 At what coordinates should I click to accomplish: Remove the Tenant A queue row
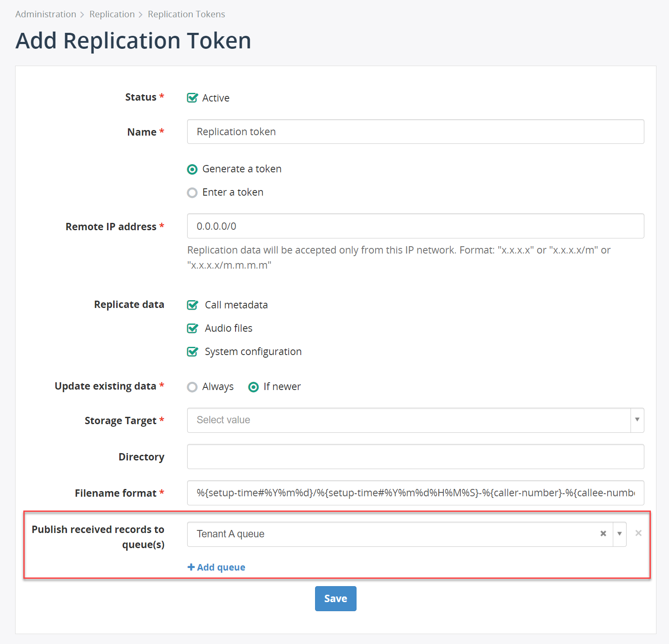(638, 533)
